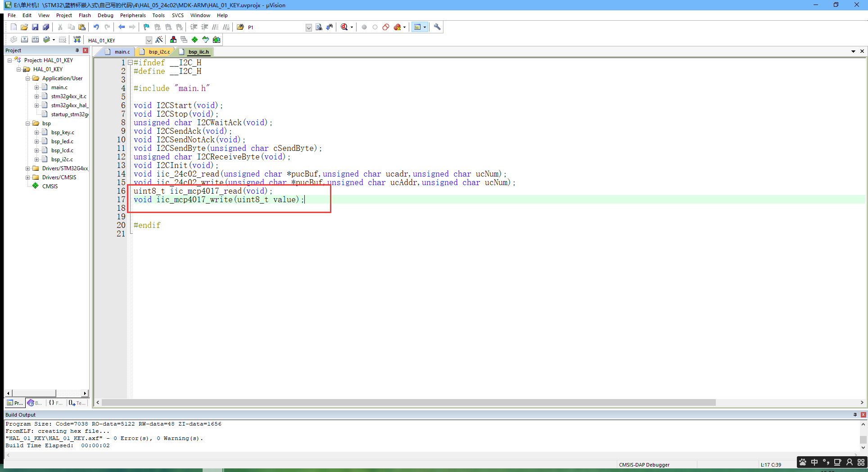The height and width of the screenshot is (472, 868).
Task: Open the Templates tab in project panel
Action: point(77,403)
